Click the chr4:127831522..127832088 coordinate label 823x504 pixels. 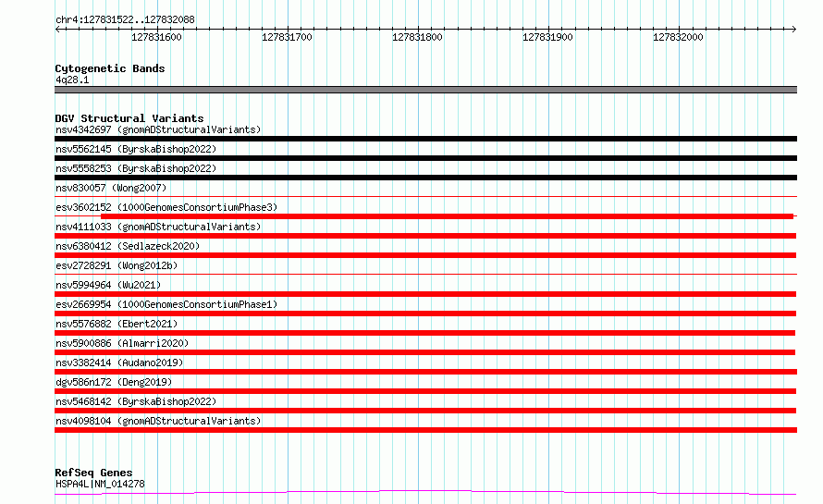(x=125, y=19)
